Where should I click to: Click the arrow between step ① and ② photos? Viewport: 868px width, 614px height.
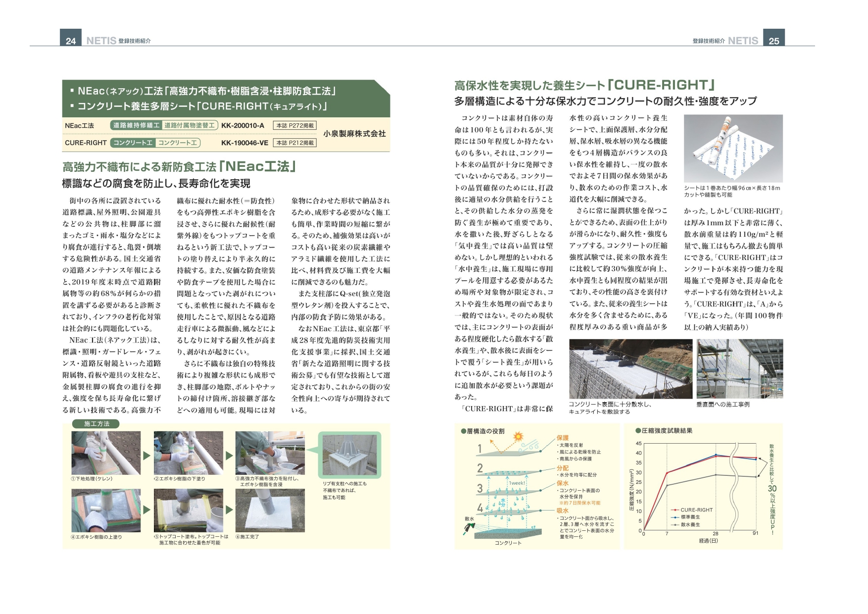click(x=147, y=455)
